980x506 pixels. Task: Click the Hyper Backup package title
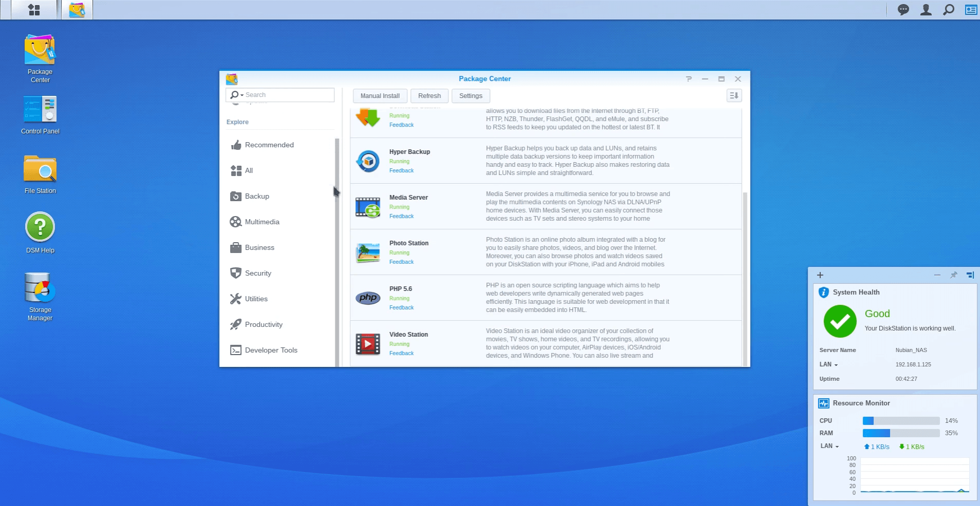pos(409,152)
